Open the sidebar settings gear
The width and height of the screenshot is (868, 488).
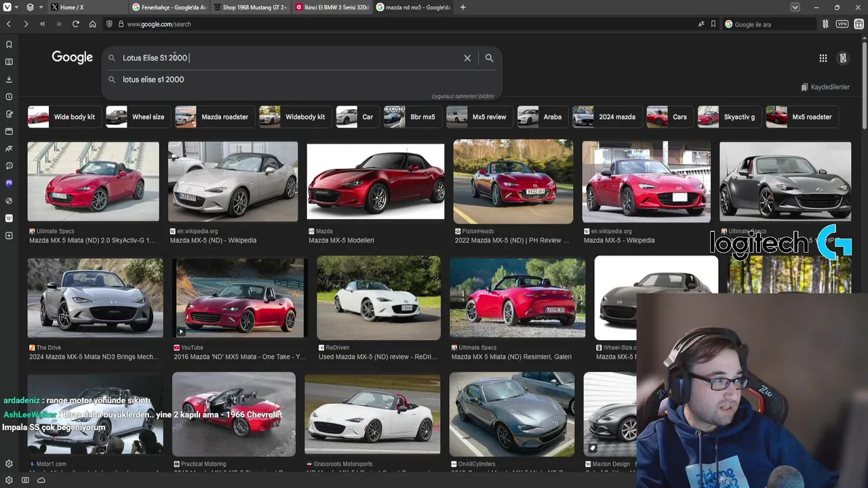(9, 464)
